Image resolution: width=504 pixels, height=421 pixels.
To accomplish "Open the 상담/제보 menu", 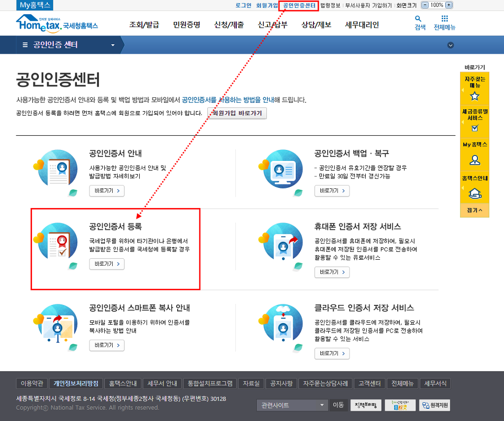I will point(316,25).
